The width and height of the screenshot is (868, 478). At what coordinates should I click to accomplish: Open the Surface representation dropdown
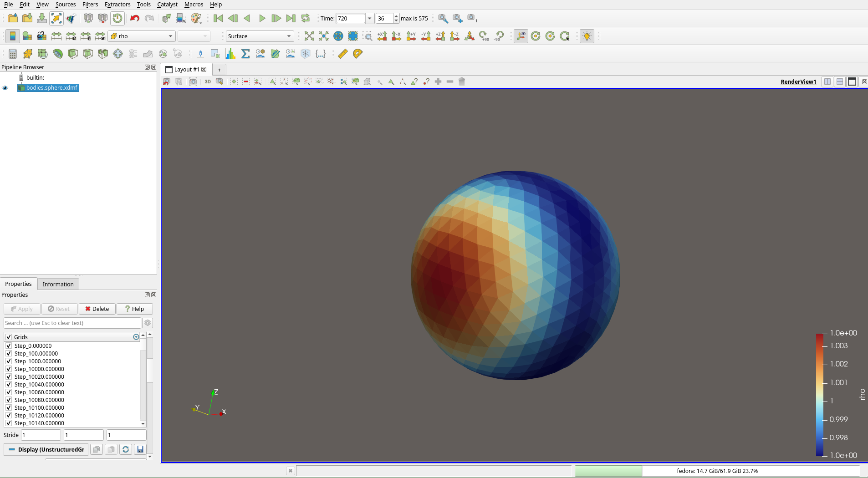[x=259, y=36]
